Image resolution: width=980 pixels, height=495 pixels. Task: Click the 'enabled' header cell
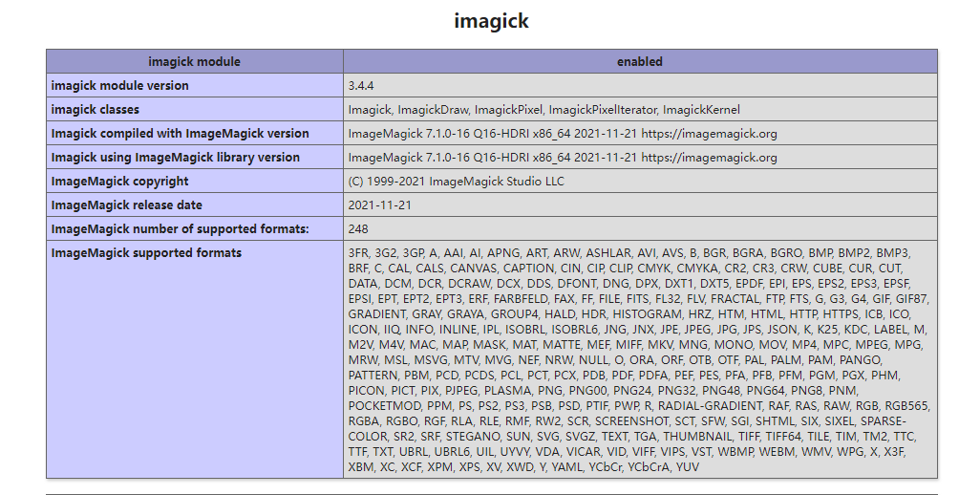640,61
